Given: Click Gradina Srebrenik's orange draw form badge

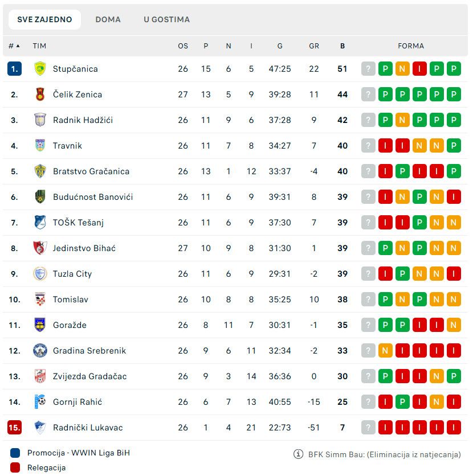Looking at the screenshot, I should coord(385,351).
